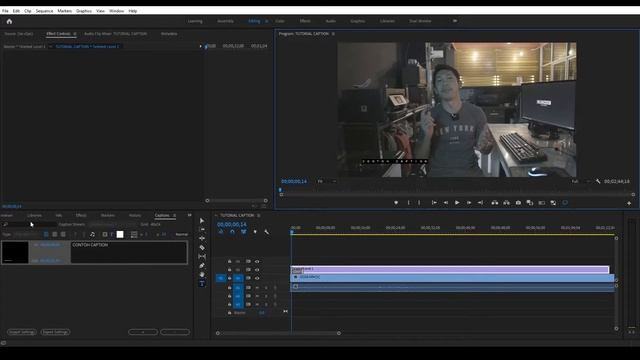Select the Selection tool in the timeline toolbar

202,221
